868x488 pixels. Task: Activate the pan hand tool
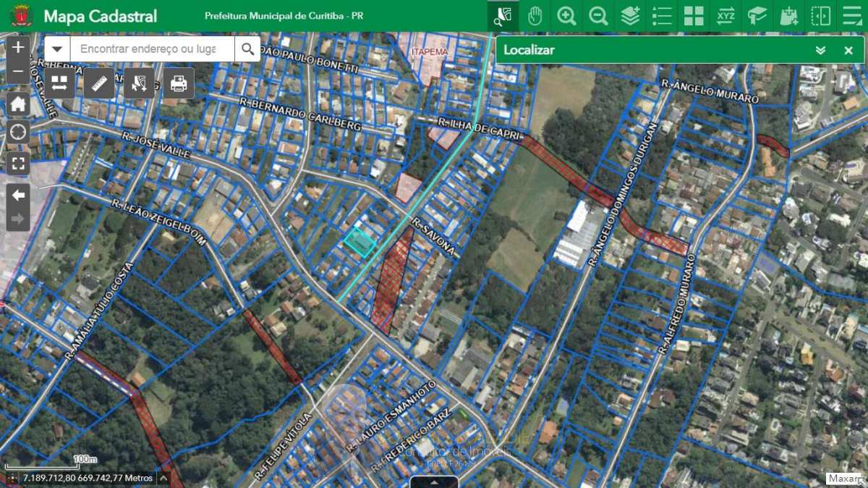tap(535, 16)
